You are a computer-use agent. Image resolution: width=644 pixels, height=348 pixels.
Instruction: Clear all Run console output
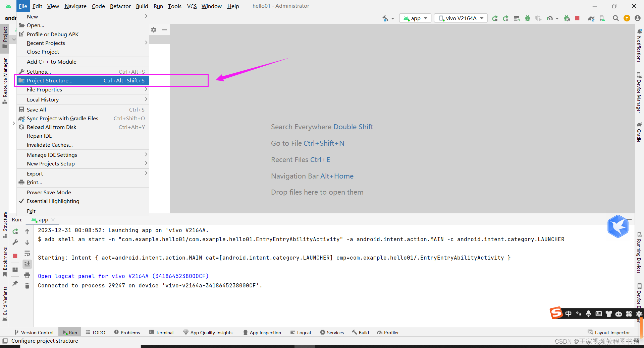27,286
